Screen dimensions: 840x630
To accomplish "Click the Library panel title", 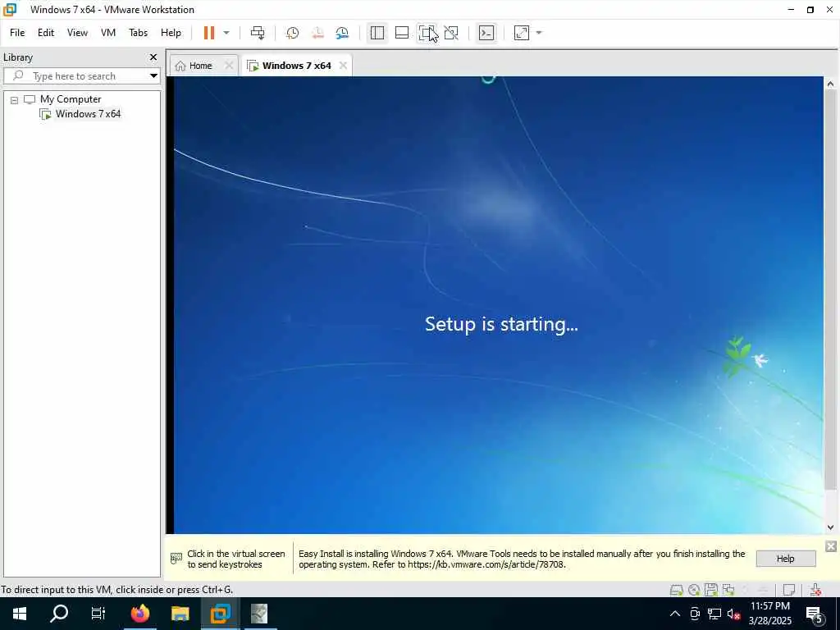I will [18, 57].
